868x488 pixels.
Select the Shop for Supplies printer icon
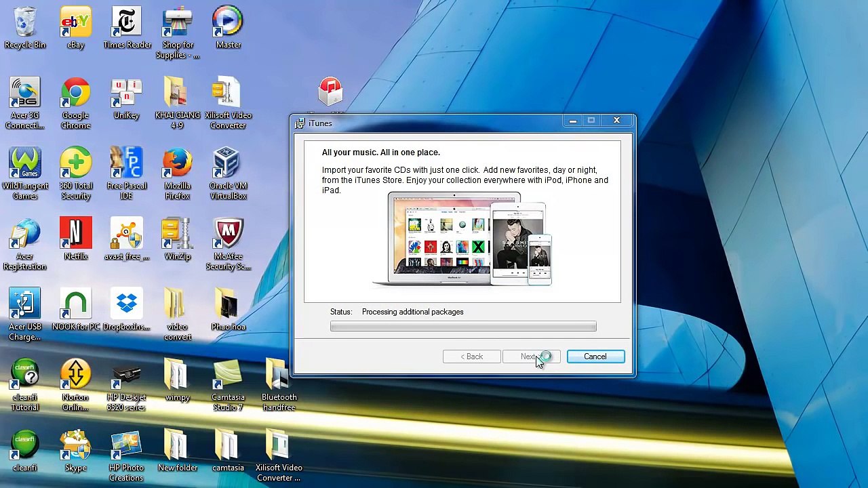click(x=177, y=33)
